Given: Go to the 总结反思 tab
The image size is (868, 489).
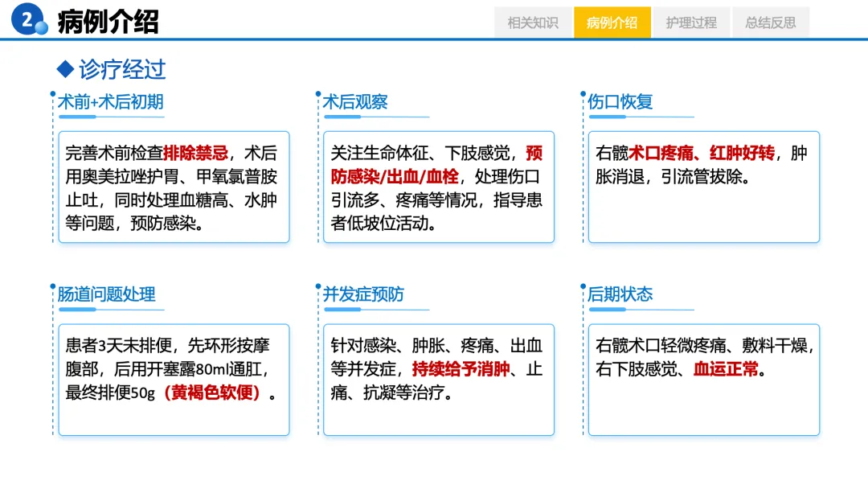Looking at the screenshot, I should [x=771, y=23].
